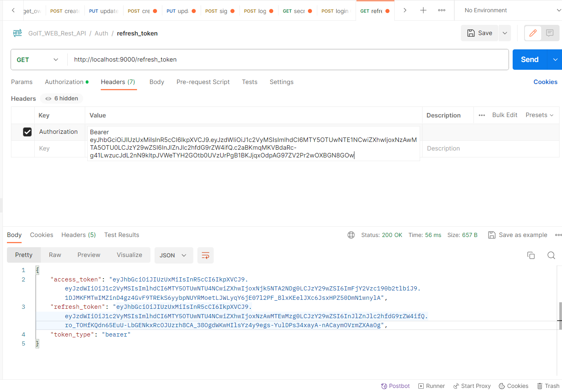The image size is (562, 392).
Task: Open the HTTP method GET dropdown
Action: coord(38,60)
